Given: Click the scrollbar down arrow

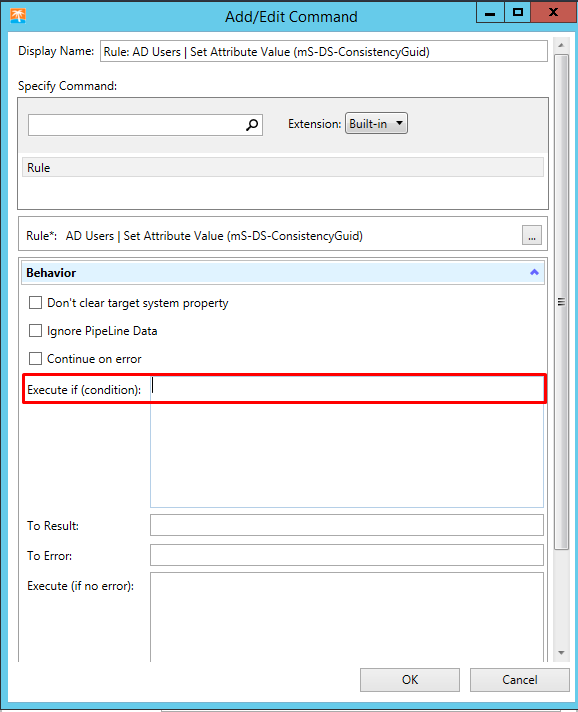Looking at the screenshot, I should pyautogui.click(x=561, y=653).
